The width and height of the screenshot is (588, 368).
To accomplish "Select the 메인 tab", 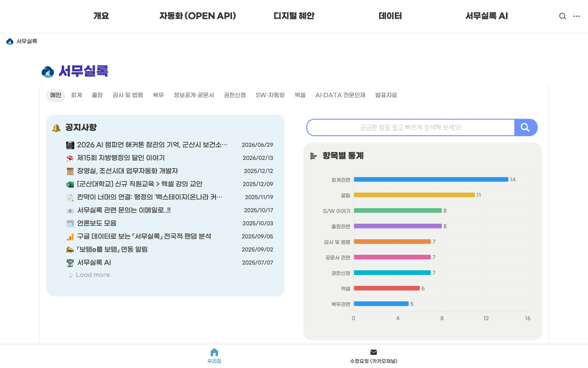I will click(56, 95).
